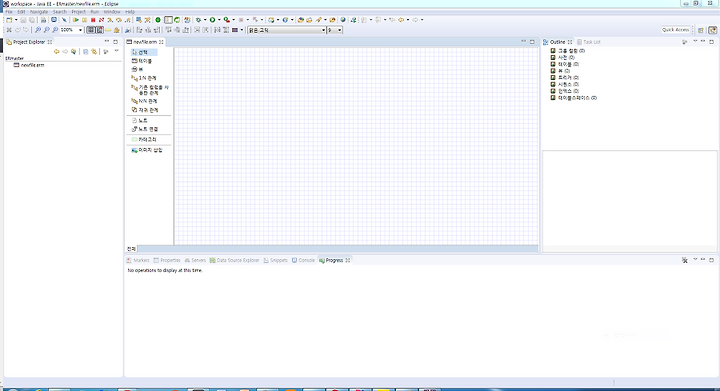
Task: Select 테이블스페이스 (0) in the Outline
Action: tap(574, 98)
